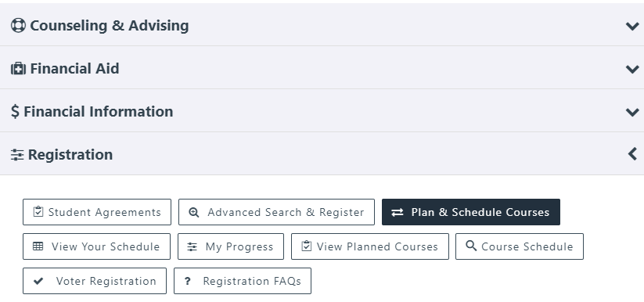
Task: Click the medical kit icon beside Financial Aid
Action: (18, 68)
